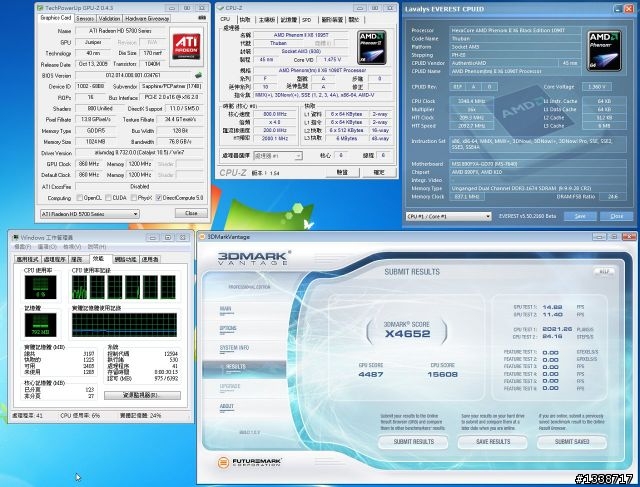The image size is (640, 487).
Task: Switch to the SPD tab in CPU-Z
Action: pos(307,20)
